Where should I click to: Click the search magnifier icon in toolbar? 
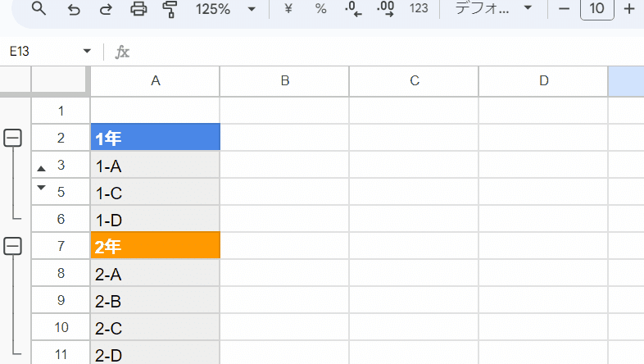point(39,8)
